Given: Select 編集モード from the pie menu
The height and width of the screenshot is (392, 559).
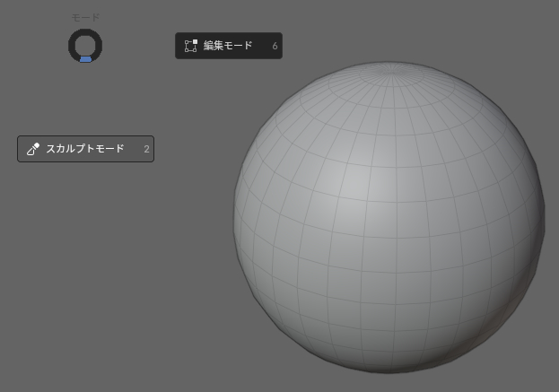Looking at the screenshot, I should click(228, 46).
